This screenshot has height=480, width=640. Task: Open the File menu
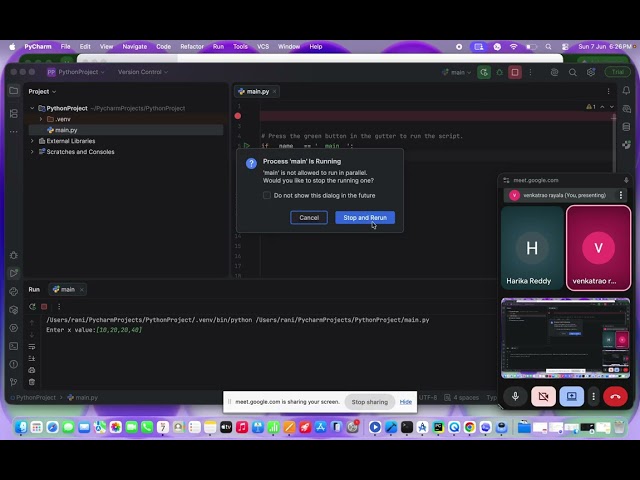pyautogui.click(x=65, y=47)
